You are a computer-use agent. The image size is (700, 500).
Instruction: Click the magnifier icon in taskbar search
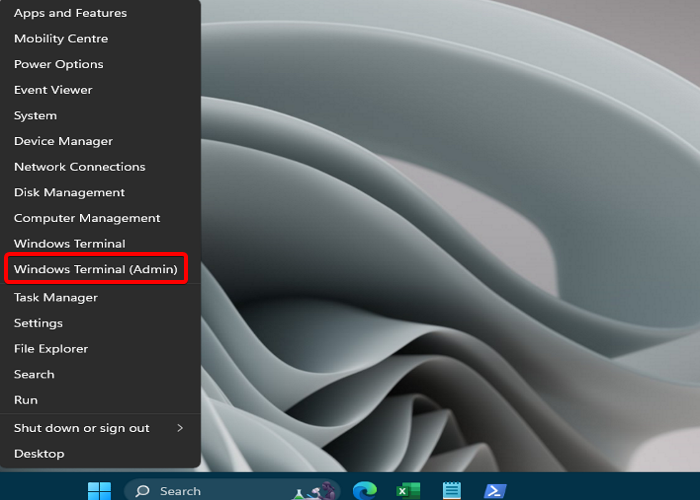coord(142,491)
